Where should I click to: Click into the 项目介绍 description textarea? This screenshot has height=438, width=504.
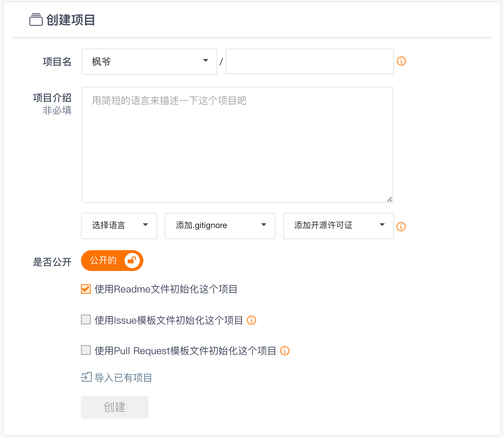click(x=237, y=145)
